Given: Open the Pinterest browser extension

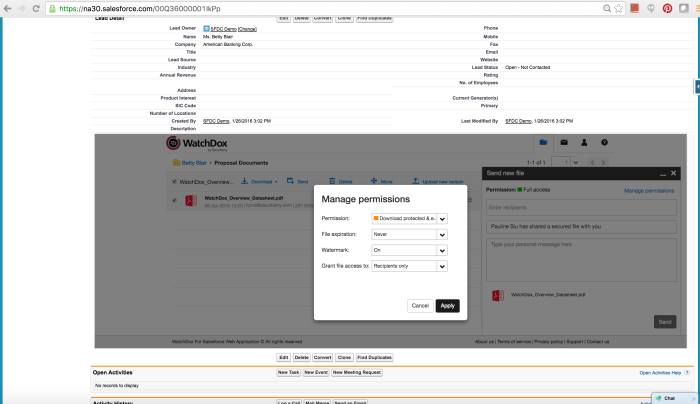Looking at the screenshot, I should click(667, 8).
